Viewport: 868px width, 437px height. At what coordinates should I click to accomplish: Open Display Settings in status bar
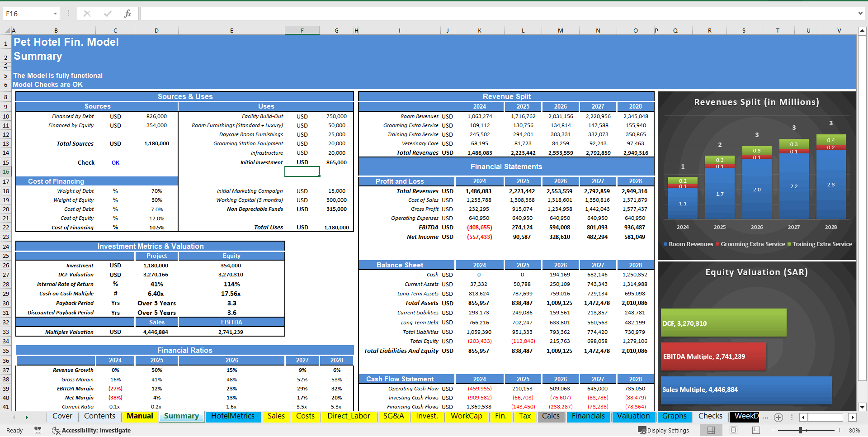(x=663, y=430)
